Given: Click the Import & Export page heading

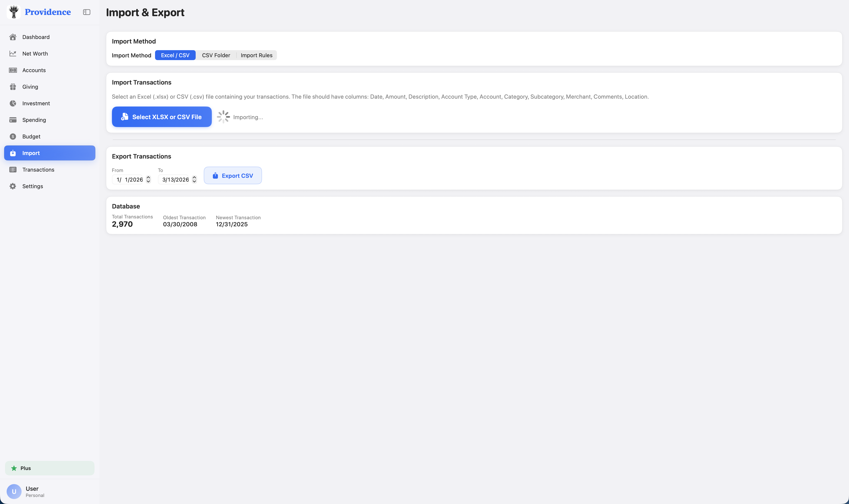Looking at the screenshot, I should (x=145, y=13).
